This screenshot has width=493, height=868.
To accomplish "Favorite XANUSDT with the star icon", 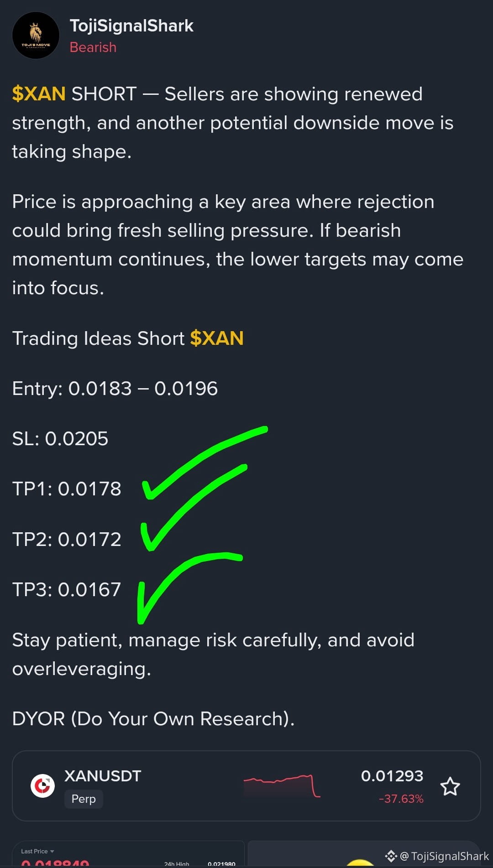I will [450, 786].
